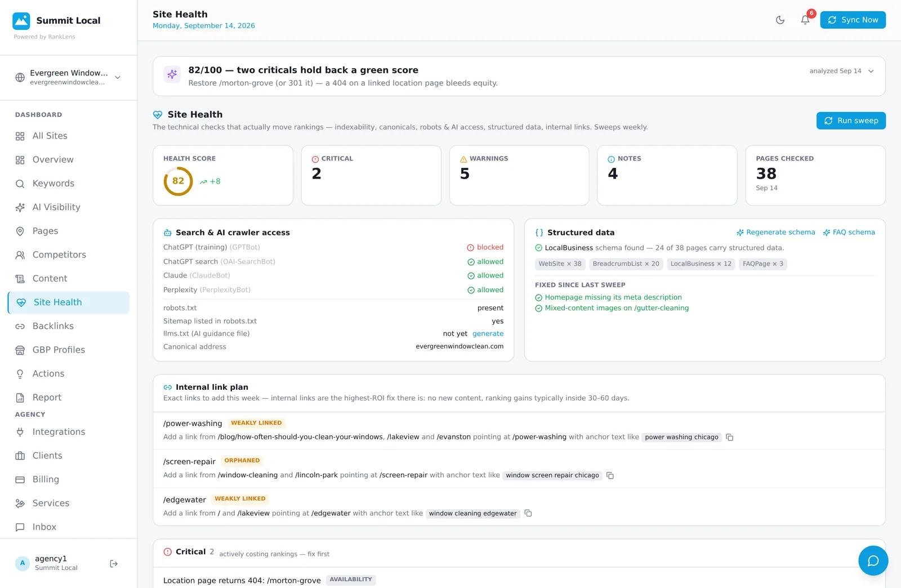Open the chat support bubble
The image size is (901, 588).
873,560
